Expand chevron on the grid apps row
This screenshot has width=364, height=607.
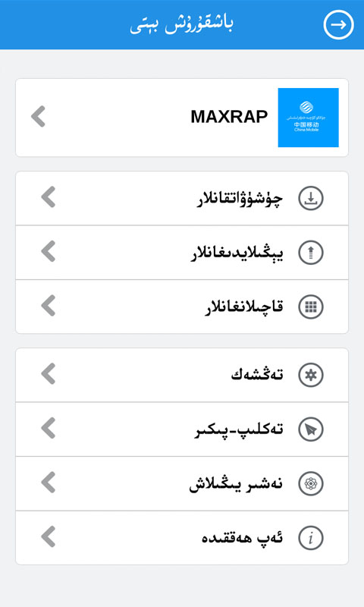pyautogui.click(x=49, y=306)
